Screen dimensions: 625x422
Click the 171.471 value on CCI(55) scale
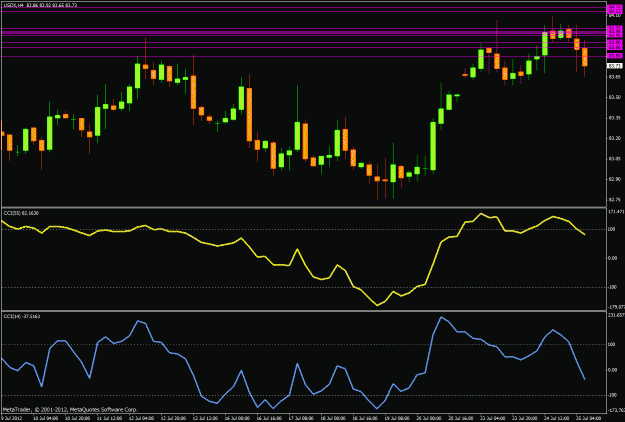[616, 211]
